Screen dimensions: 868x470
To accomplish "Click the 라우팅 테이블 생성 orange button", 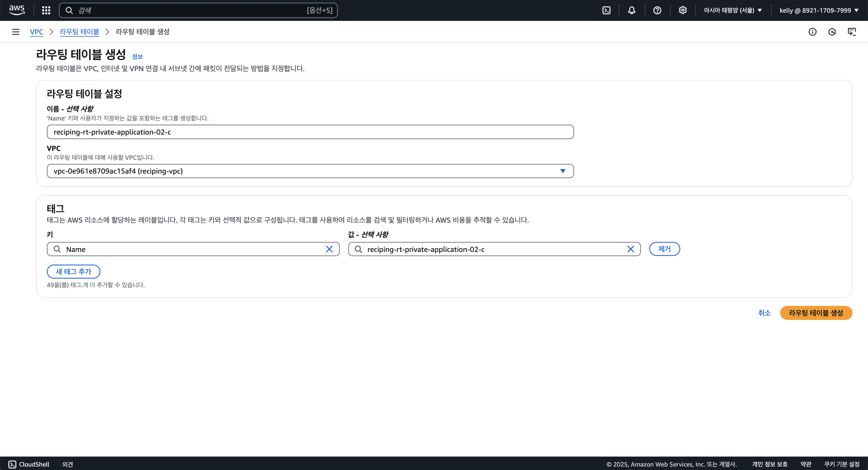I will point(816,313).
